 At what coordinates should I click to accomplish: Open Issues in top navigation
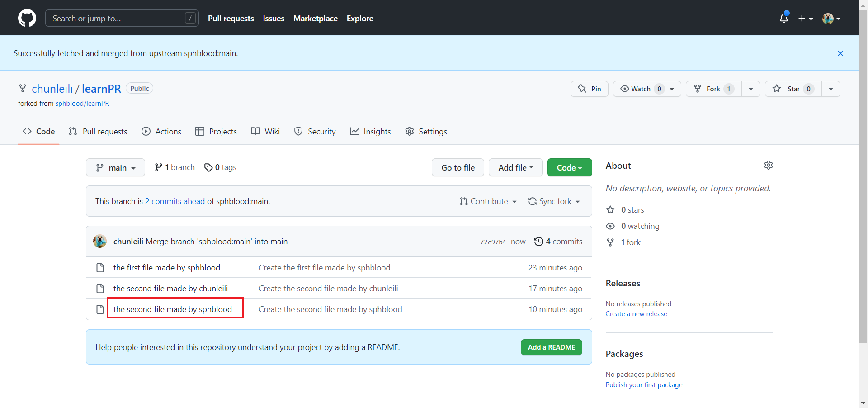click(x=274, y=19)
